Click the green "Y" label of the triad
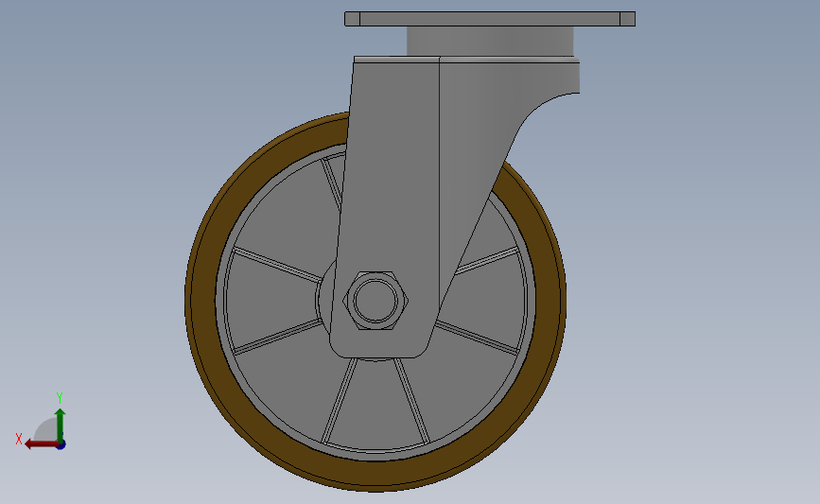The image size is (820, 504). [x=60, y=398]
